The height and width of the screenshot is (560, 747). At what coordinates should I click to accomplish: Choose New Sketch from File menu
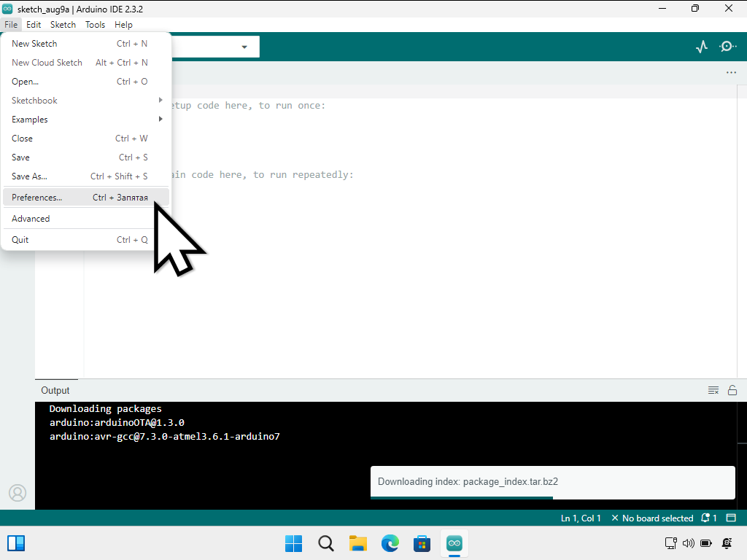(86, 43)
